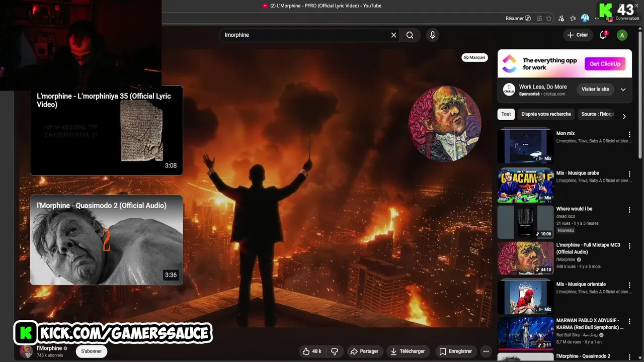Screen dimensions: 644x362
Task: Click the Enregistrer save button
Action: tap(455, 351)
